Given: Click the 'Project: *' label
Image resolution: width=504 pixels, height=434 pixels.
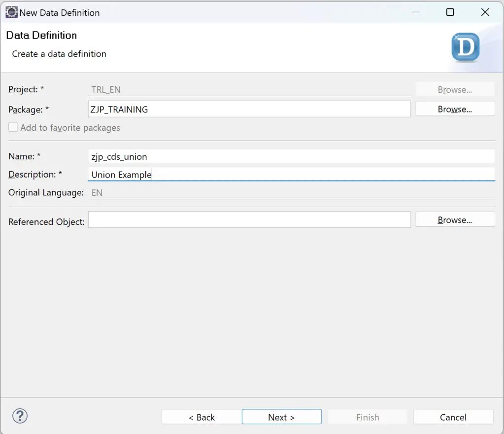Looking at the screenshot, I should pos(26,89).
